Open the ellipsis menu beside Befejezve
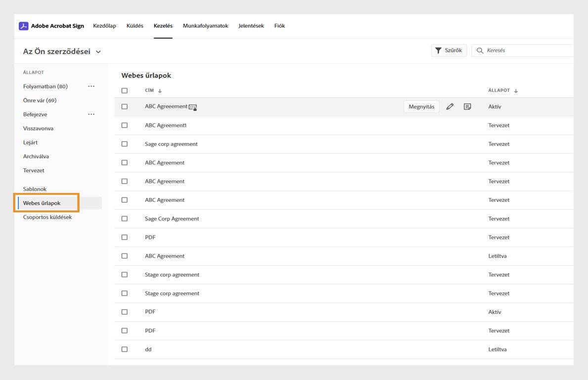This screenshot has height=380, width=588. point(91,114)
